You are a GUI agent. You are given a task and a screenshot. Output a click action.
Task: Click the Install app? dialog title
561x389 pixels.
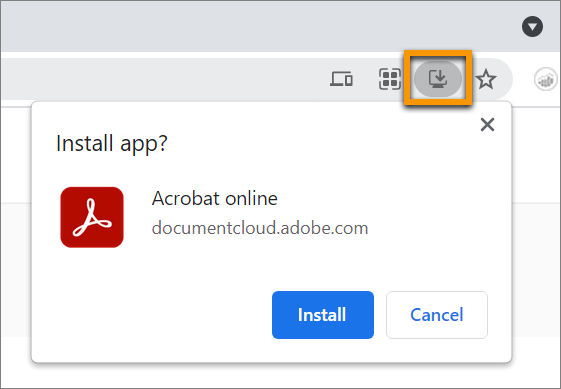[x=112, y=143]
